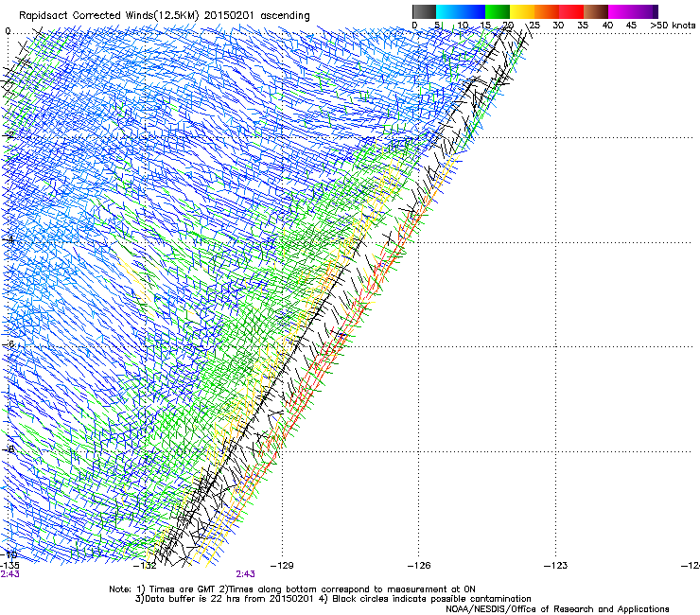
Task: Click the 'NOAA/NESDIS/Office of Research and Applications' credit
Action: (557, 609)
